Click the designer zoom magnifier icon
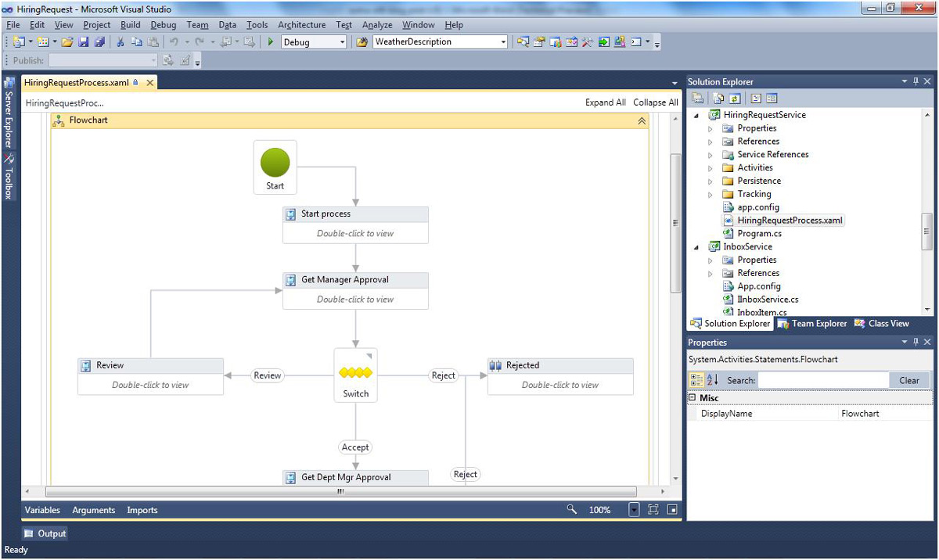Screen dimensions: 939x560 tap(573, 510)
